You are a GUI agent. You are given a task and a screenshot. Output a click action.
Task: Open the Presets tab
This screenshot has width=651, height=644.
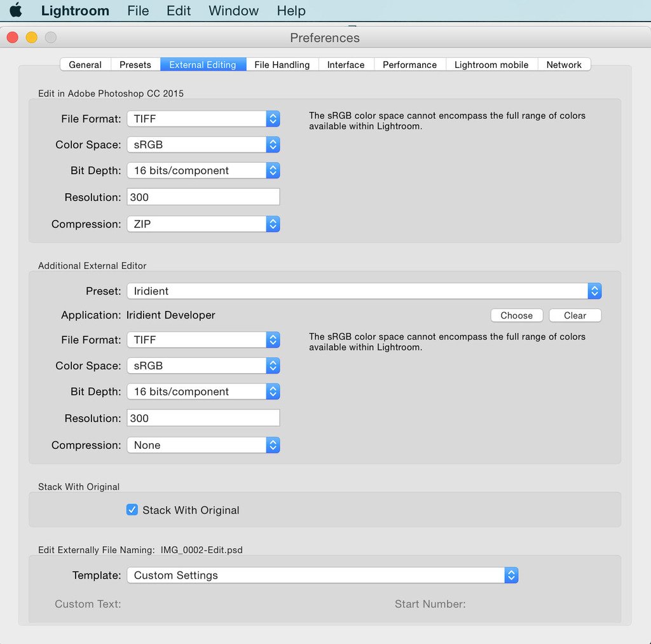135,64
